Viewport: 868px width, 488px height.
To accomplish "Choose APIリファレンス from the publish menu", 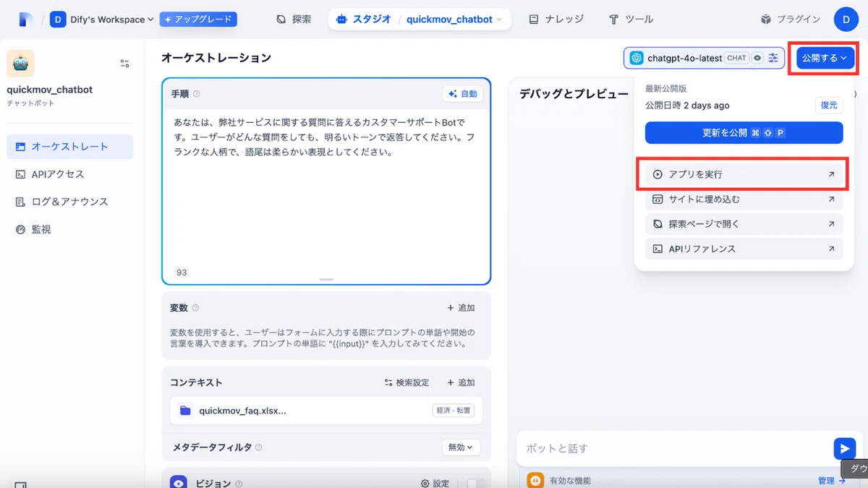I will [744, 249].
